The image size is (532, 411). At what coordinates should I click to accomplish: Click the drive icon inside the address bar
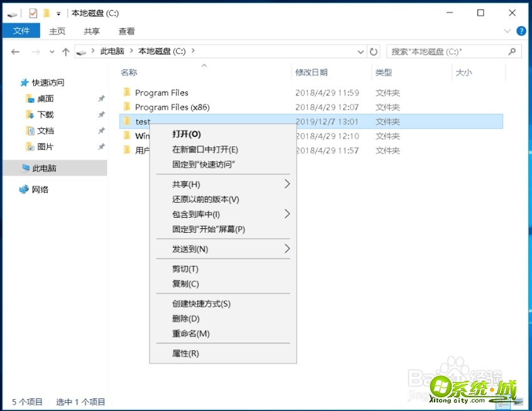[x=82, y=51]
